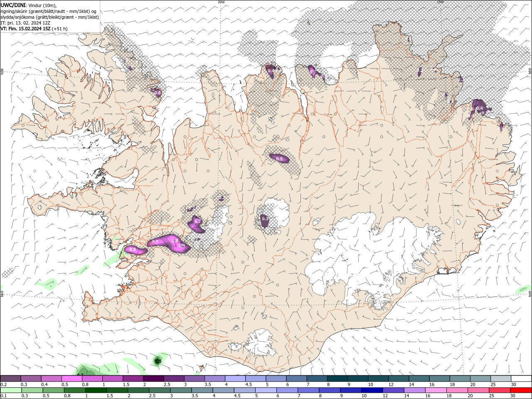Click the lavender 4 swatch in snow legend
This screenshot has width=532, height=399.
[x=235, y=379]
